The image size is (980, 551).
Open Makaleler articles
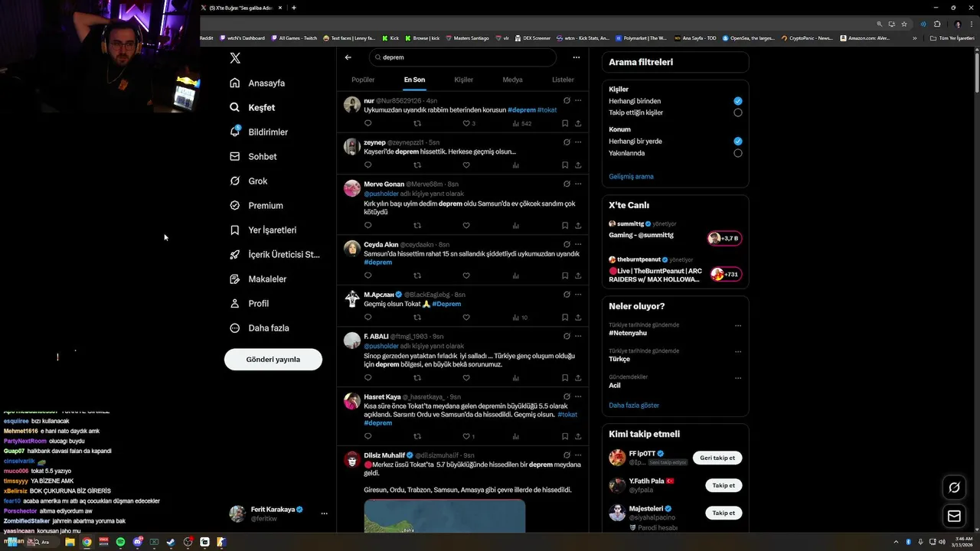[259, 279]
